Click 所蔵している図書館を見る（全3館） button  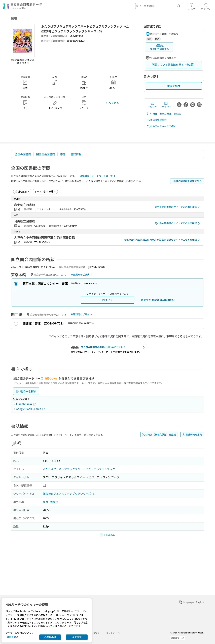[174, 65]
